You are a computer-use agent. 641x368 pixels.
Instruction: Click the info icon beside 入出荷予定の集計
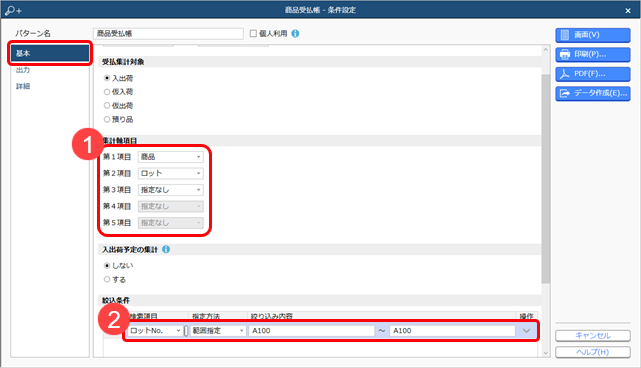(x=166, y=249)
